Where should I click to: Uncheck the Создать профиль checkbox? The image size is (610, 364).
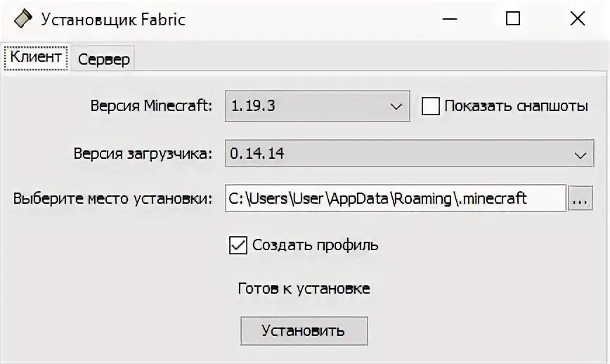[x=238, y=245]
